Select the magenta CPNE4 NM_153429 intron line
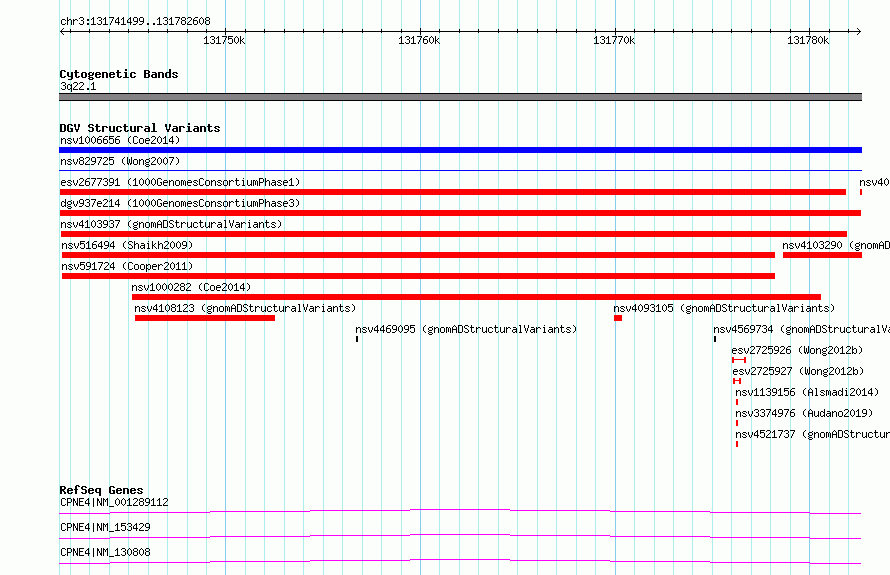Image resolution: width=890 pixels, height=575 pixels. pos(460,536)
